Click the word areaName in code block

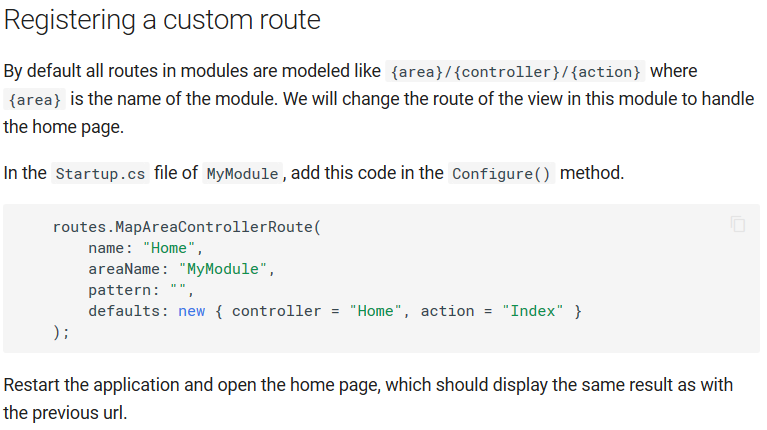(x=124, y=269)
